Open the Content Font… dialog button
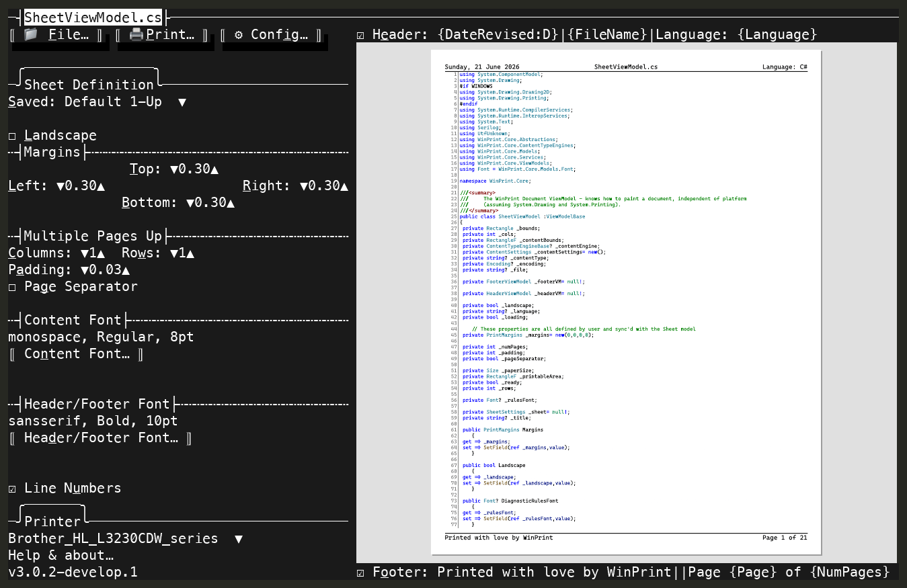 click(x=76, y=354)
